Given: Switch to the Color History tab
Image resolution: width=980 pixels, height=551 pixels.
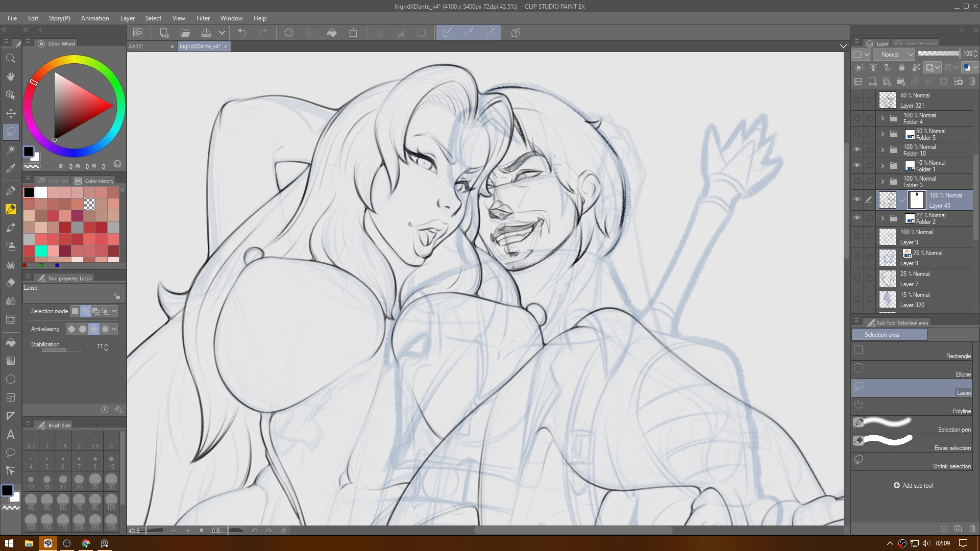Looking at the screenshot, I should click(x=94, y=181).
